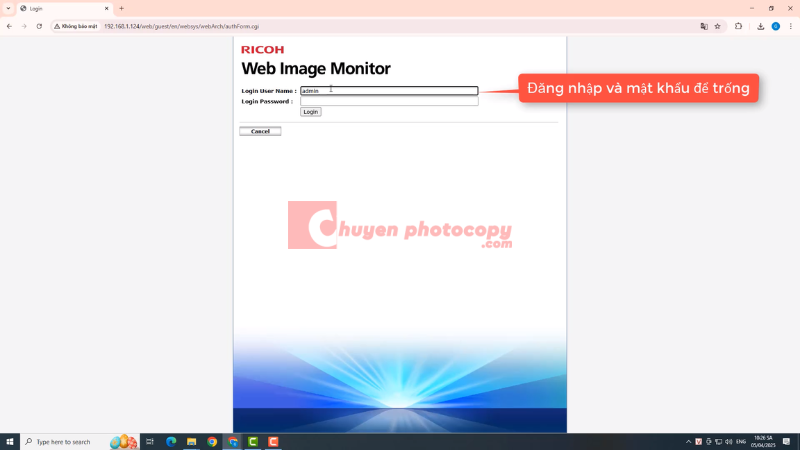Click the Login User Name field
Screen dimensions: 800x450
pyautogui.click(x=389, y=91)
